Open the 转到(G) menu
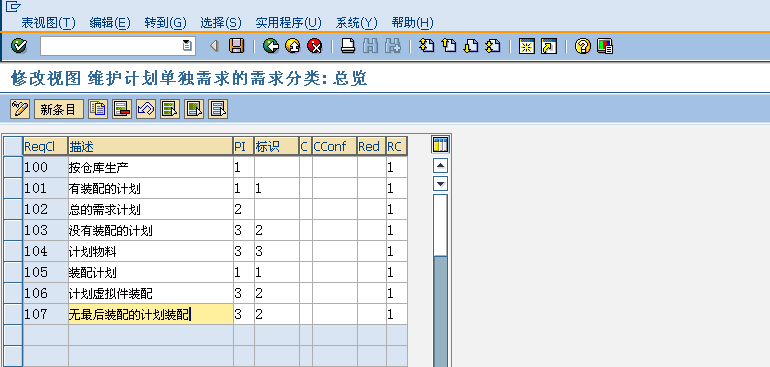Viewport: 770px width, 367px height. [166, 23]
